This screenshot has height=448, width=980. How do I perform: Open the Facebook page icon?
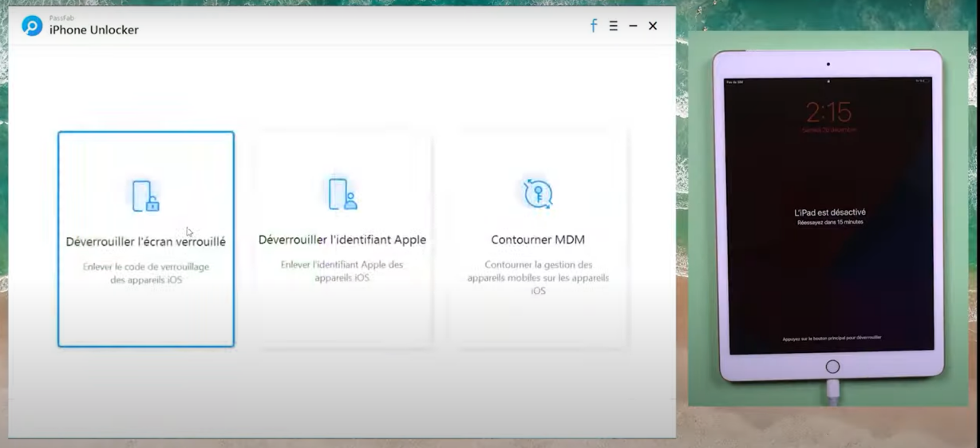593,26
